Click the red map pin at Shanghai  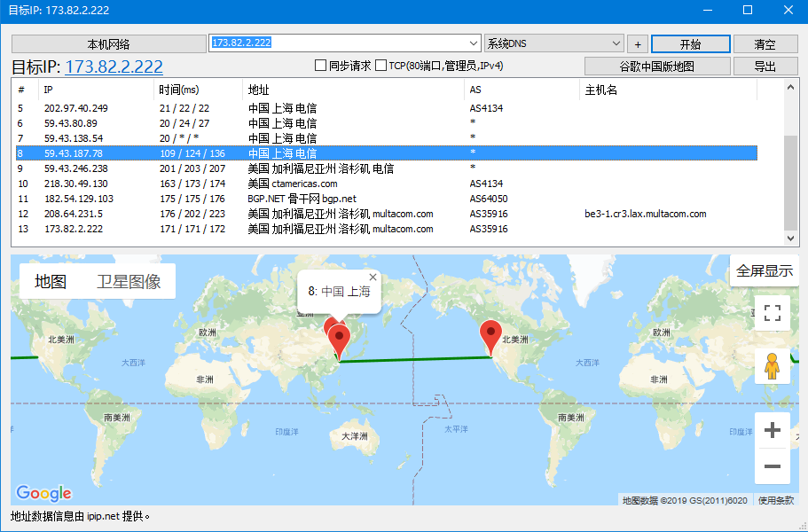pyautogui.click(x=339, y=340)
